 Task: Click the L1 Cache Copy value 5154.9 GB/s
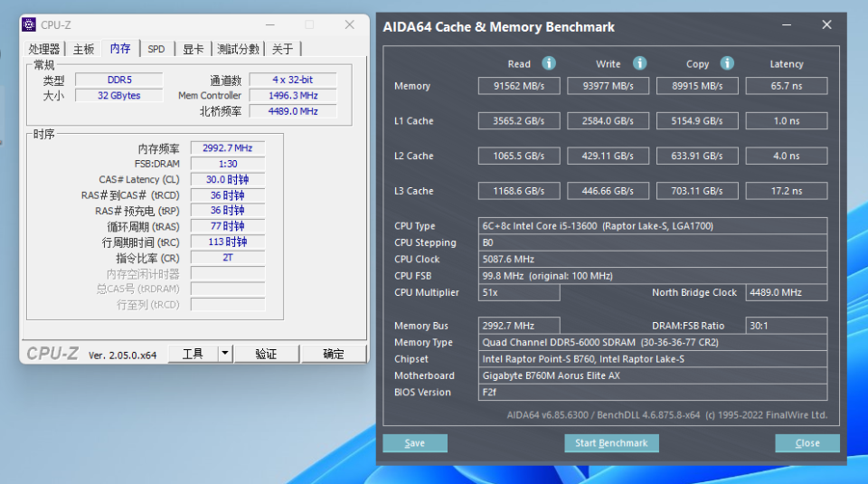pyautogui.click(x=697, y=120)
